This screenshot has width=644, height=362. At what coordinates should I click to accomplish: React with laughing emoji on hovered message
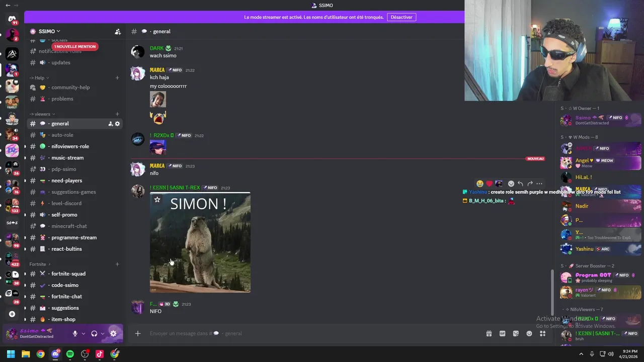tap(480, 184)
